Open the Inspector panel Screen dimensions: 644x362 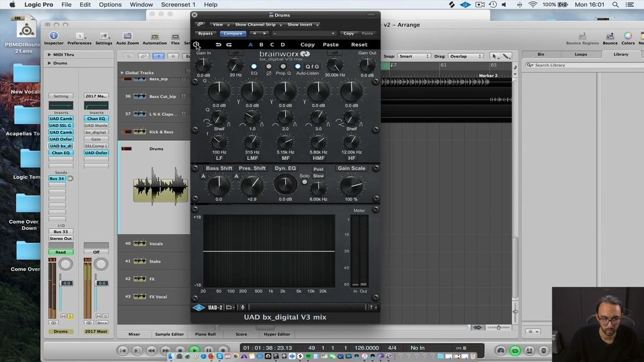pos(54,38)
